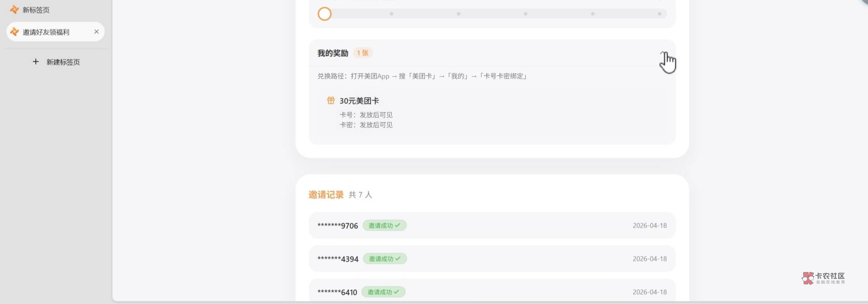Click the plus icon for 新建标签页
Image resolution: width=868 pixels, height=304 pixels.
click(x=35, y=62)
